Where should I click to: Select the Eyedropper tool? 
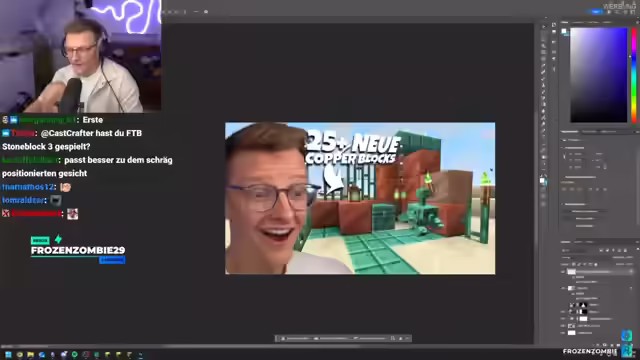tap(543, 65)
